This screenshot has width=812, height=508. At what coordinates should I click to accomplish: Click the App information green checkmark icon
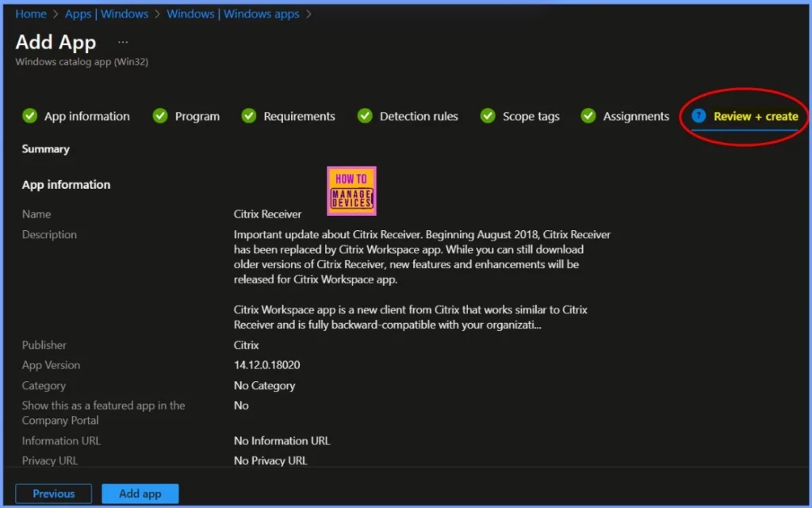pos(29,116)
